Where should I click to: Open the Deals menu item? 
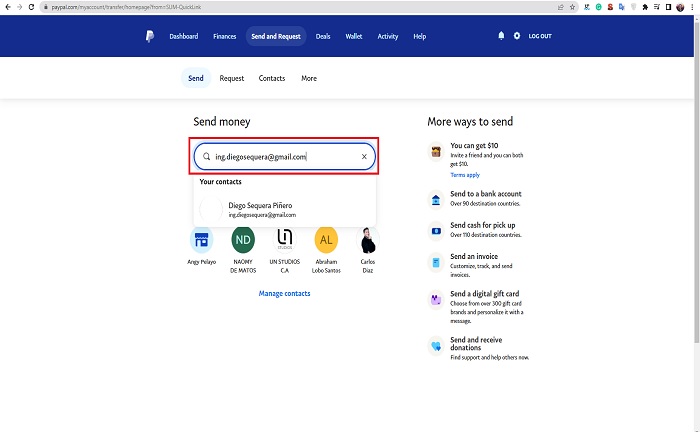(x=323, y=36)
